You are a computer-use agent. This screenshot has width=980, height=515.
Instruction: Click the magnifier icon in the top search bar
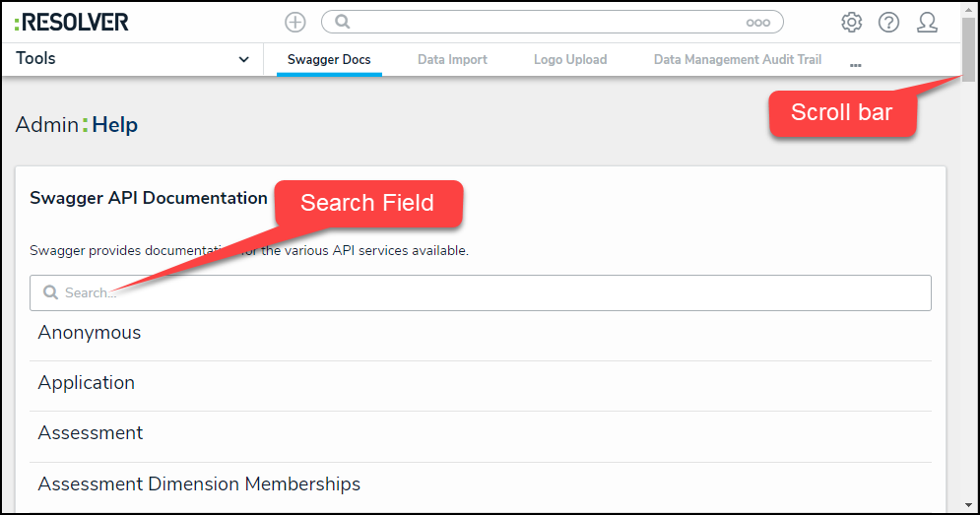(x=343, y=22)
